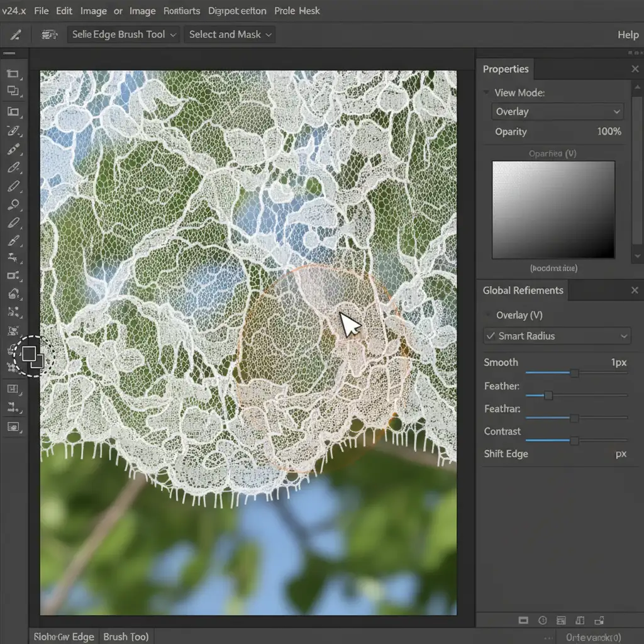
Task: Click the brush icon in the options bar
Action: pos(14,35)
